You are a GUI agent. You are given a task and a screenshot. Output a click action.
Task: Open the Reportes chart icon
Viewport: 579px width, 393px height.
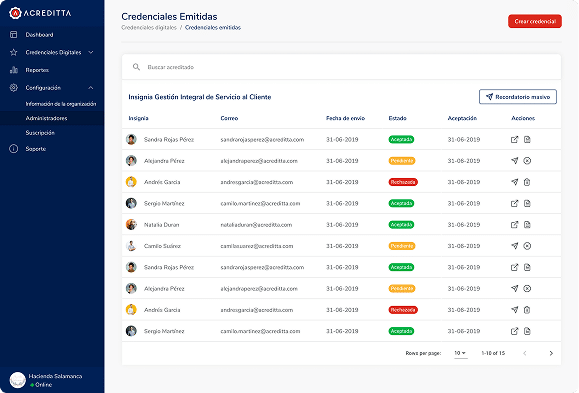14,70
